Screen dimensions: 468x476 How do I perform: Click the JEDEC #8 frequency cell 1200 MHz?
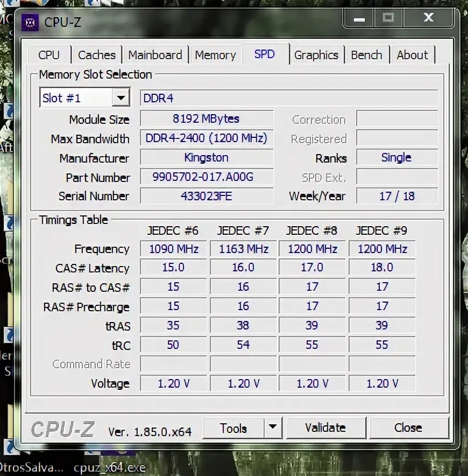tap(312, 249)
